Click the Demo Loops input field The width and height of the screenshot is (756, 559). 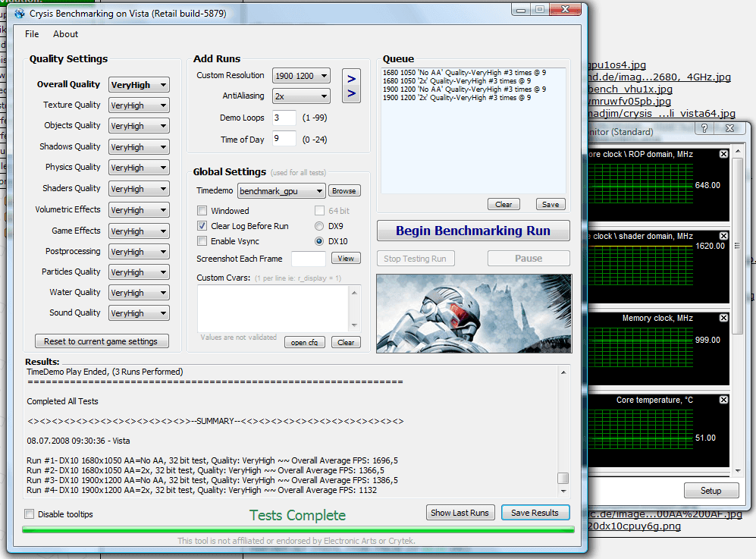tap(284, 118)
